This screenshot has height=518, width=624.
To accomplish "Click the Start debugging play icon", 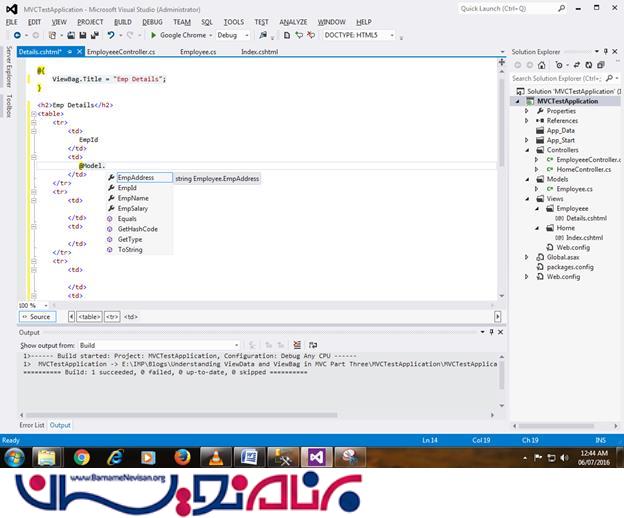I will coord(153,35).
